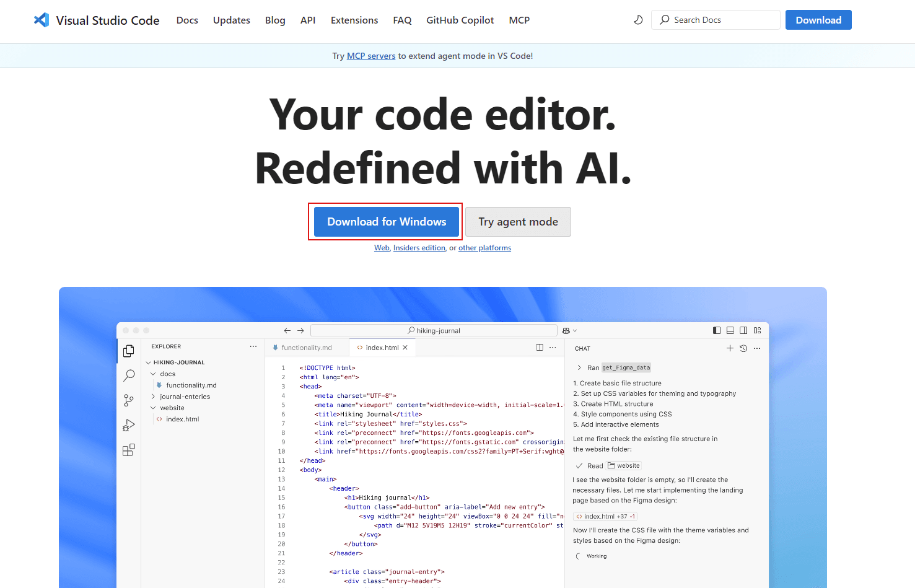Toggle dark mode with the moon icon
Image resolution: width=915 pixels, height=588 pixels.
pos(638,20)
